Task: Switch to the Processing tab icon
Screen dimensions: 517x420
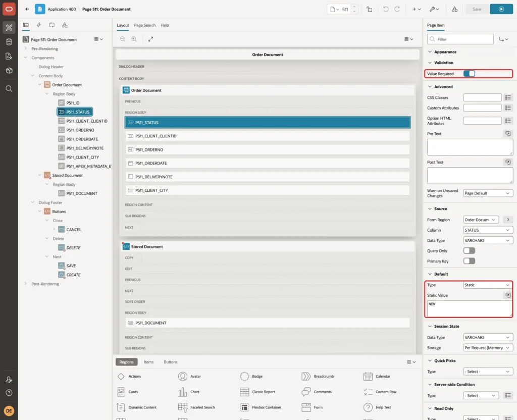Action: point(51,25)
